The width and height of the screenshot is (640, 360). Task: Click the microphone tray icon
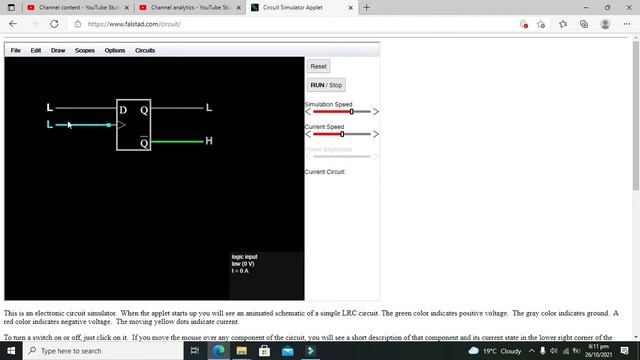(542, 351)
